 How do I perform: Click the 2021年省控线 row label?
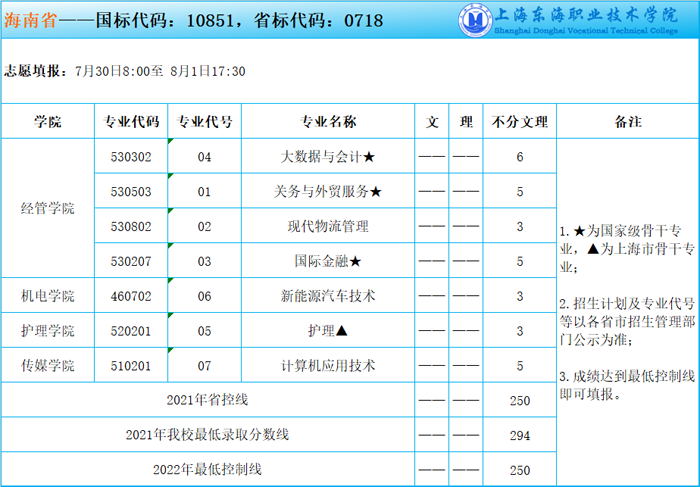207,400
